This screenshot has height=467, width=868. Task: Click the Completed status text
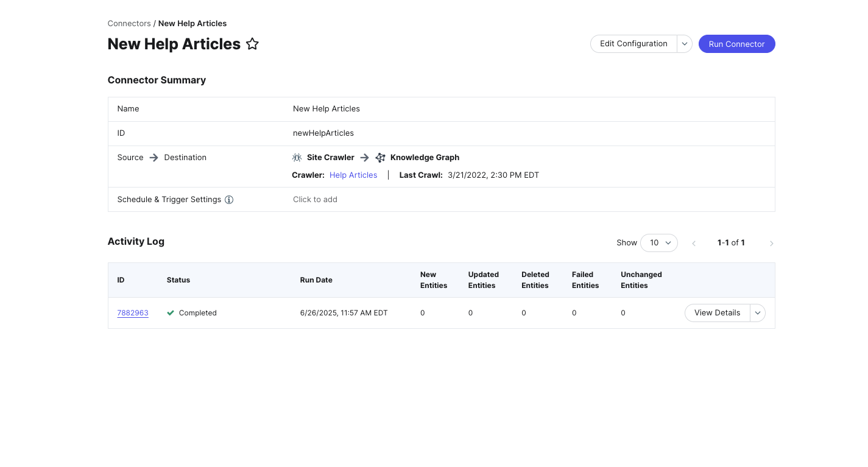coord(198,313)
